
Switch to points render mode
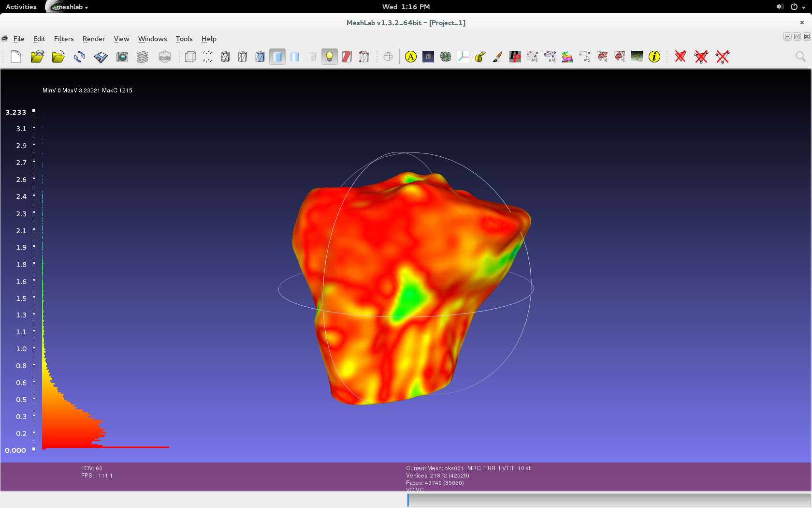[208, 57]
